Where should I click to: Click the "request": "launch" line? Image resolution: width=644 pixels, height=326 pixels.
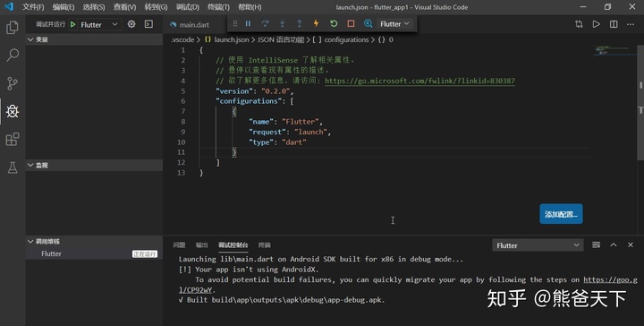pyautogui.click(x=290, y=132)
